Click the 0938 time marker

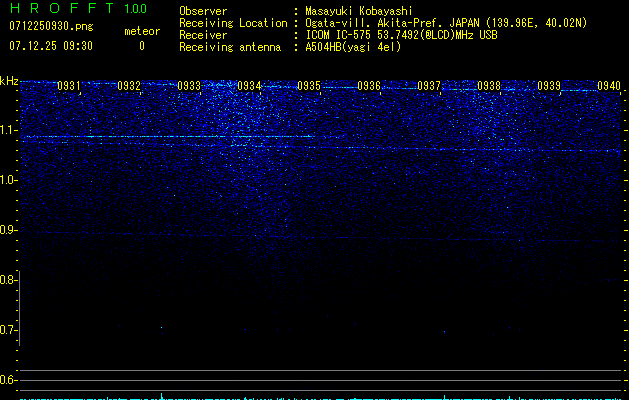pos(489,86)
